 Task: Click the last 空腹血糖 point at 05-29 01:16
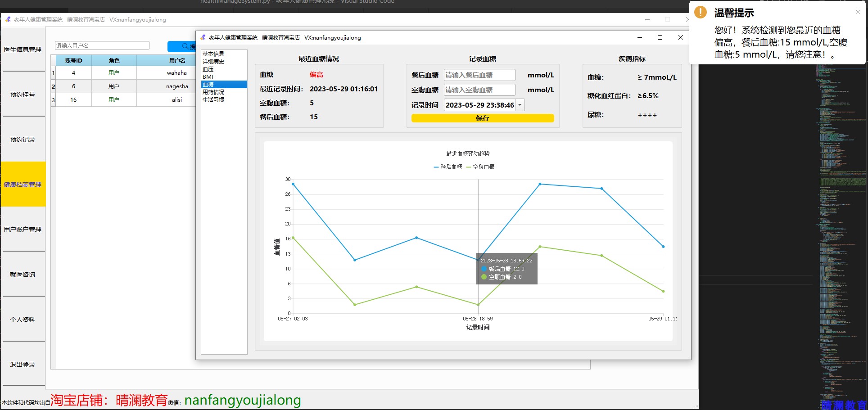click(663, 291)
